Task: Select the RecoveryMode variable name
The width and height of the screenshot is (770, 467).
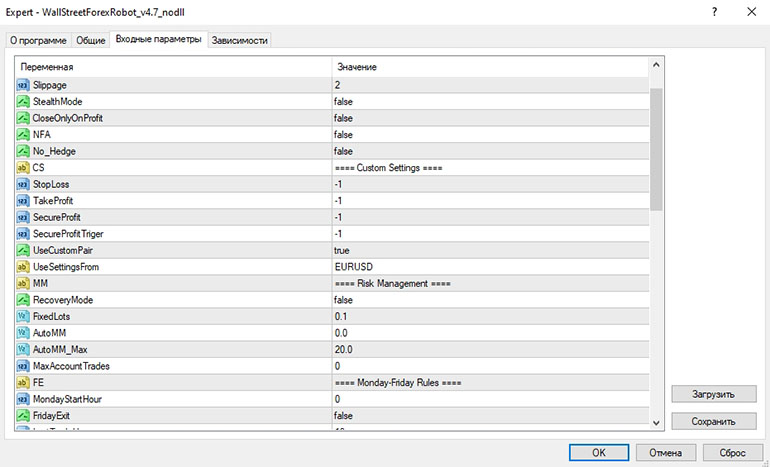Action: [x=63, y=300]
